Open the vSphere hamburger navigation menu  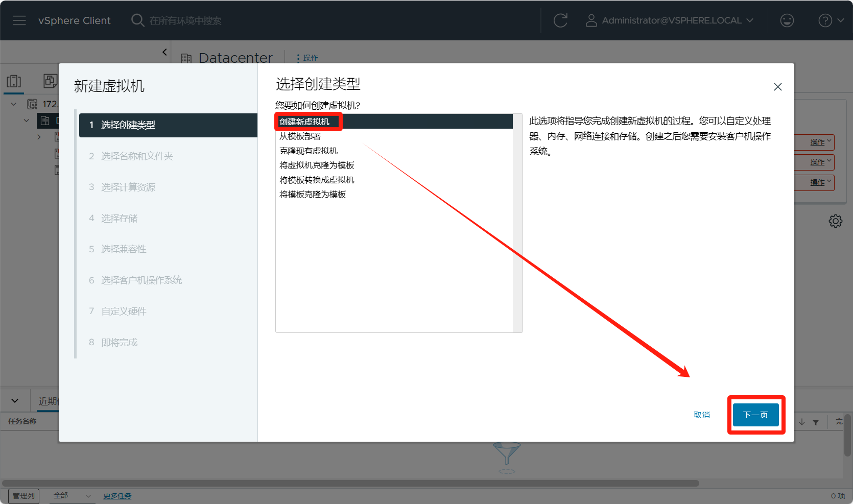(x=19, y=20)
